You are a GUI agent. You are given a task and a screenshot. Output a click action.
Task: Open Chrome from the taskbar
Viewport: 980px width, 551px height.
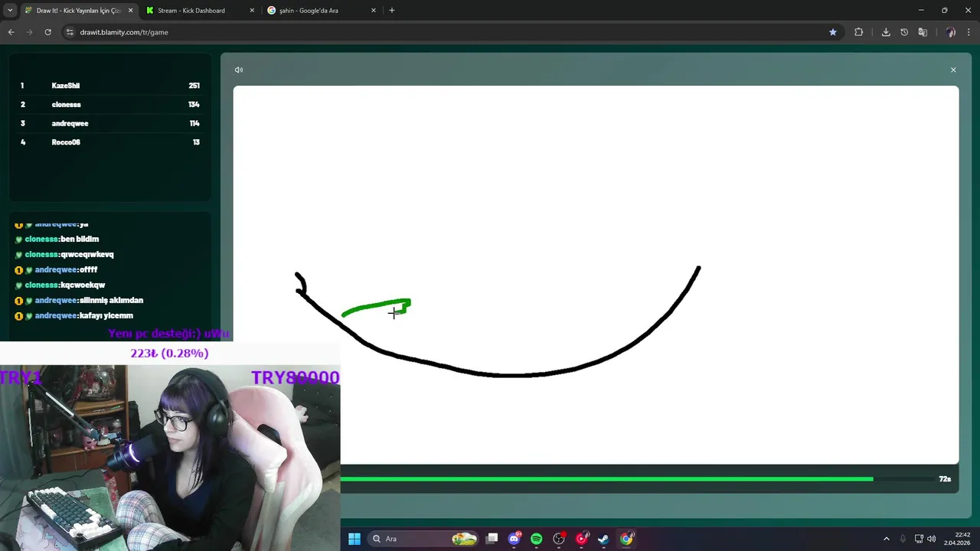coord(626,539)
